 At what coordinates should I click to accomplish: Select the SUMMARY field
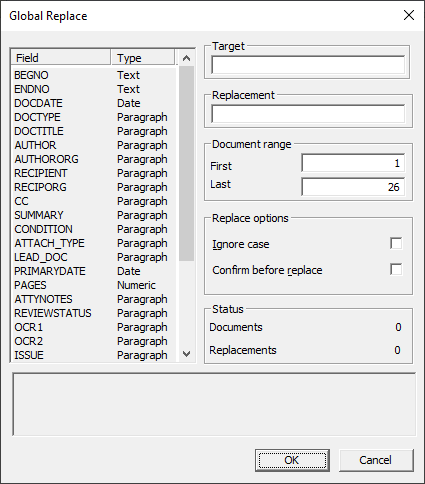point(94,215)
